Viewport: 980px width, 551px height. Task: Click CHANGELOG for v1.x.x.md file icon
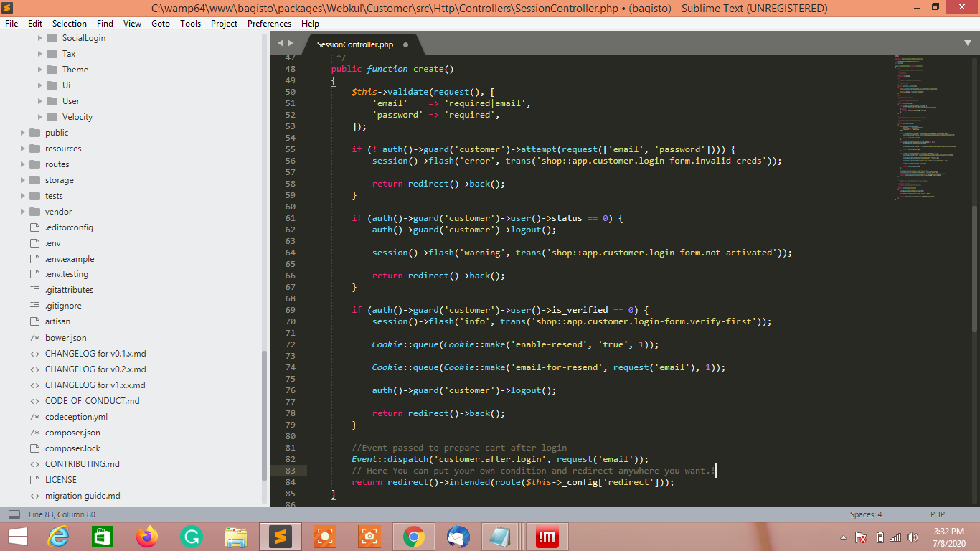(34, 385)
